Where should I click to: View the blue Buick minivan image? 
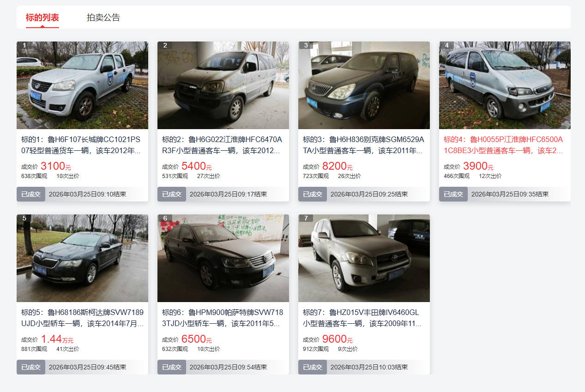(364, 85)
